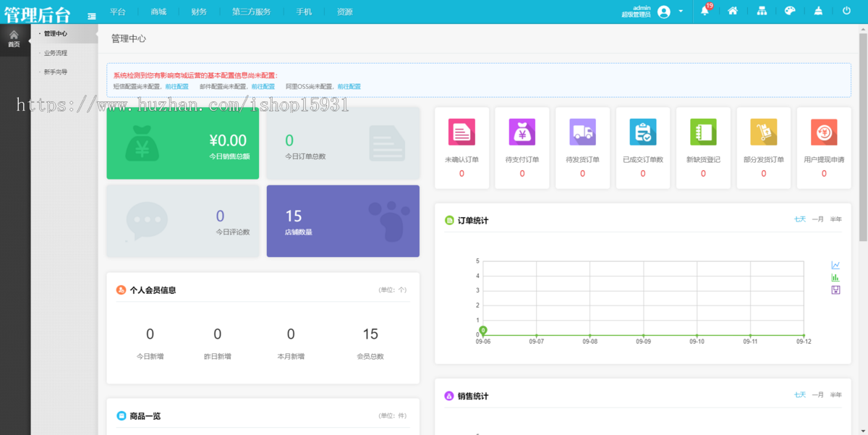Click the 今日新增 member count
The height and width of the screenshot is (435, 868).
tap(150, 334)
